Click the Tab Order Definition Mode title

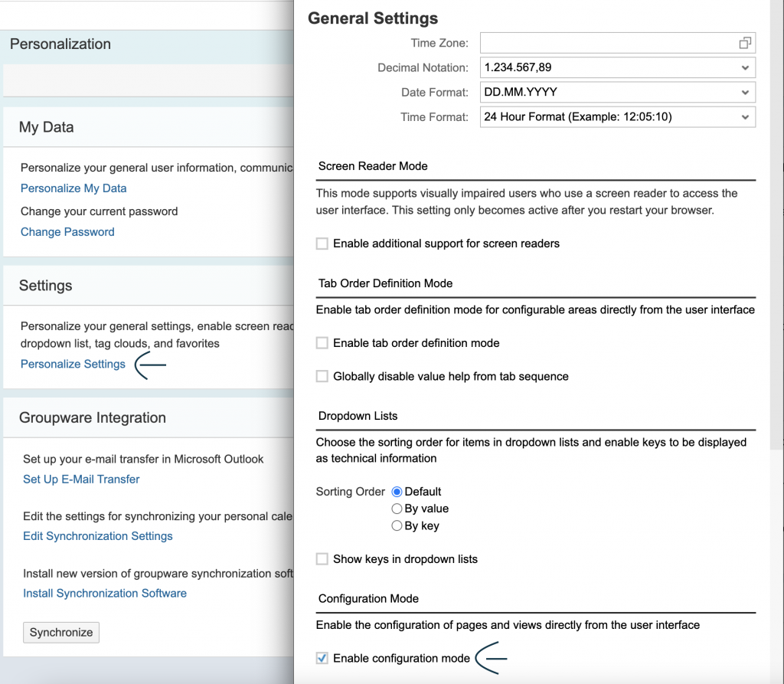click(x=386, y=283)
